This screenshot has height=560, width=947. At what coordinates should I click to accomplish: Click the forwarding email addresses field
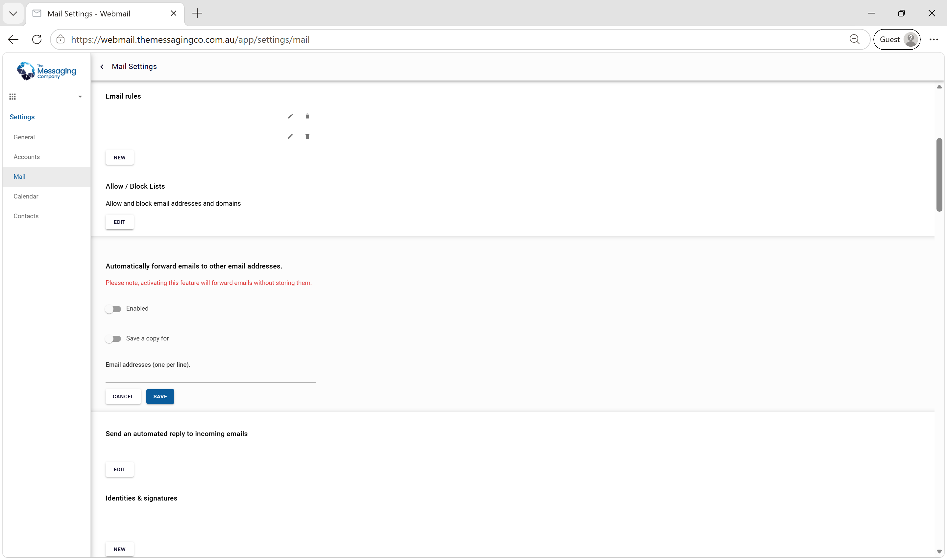coord(211,377)
